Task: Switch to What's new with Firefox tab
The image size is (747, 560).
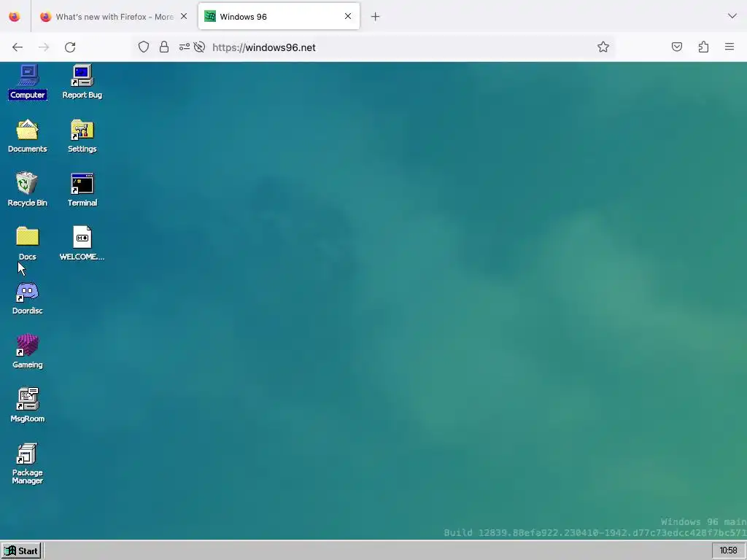Action: [x=115, y=17]
